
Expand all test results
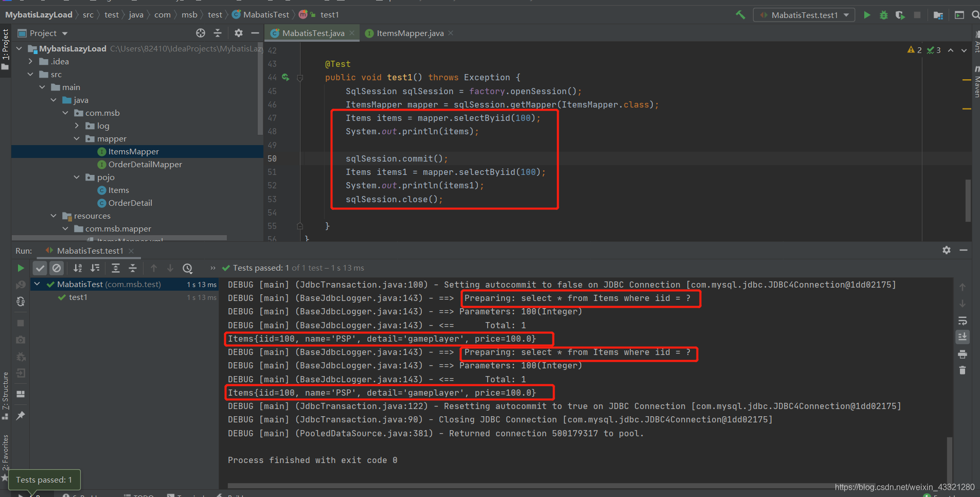tap(116, 268)
